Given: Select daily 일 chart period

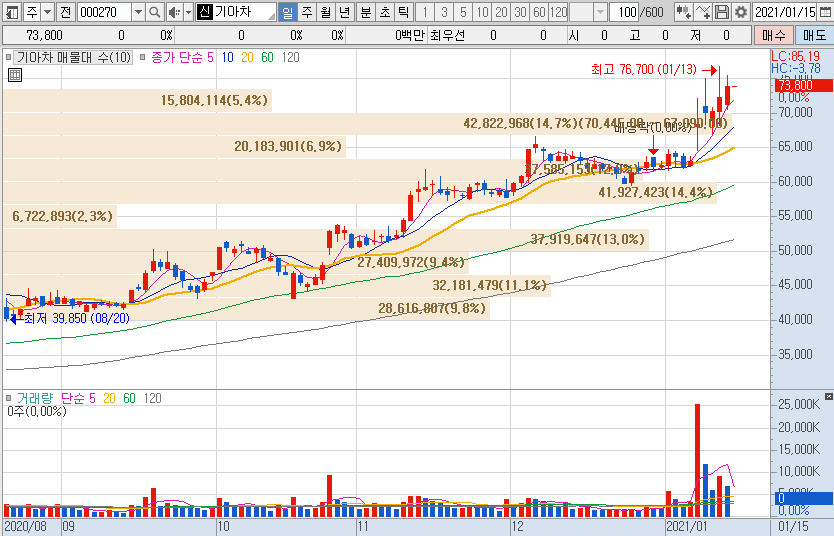Looking at the screenshot, I should point(287,12).
